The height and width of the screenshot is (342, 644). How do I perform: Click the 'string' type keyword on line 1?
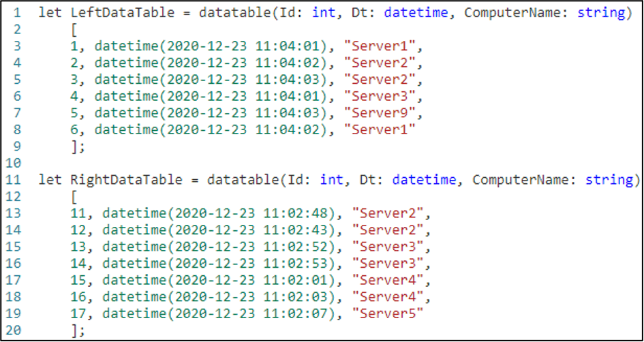[x=602, y=13]
